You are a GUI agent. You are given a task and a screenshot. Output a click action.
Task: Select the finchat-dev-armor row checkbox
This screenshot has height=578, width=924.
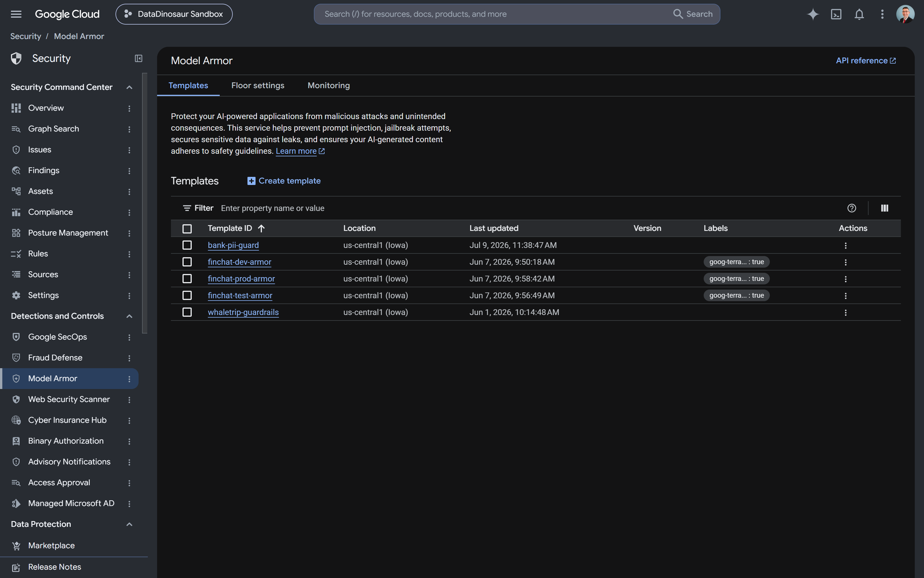187,262
